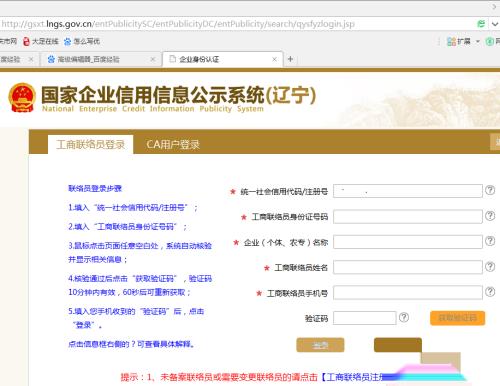The width and height of the screenshot is (500, 386).
Task: Click green browser icon in address bar
Action: coord(481,24)
